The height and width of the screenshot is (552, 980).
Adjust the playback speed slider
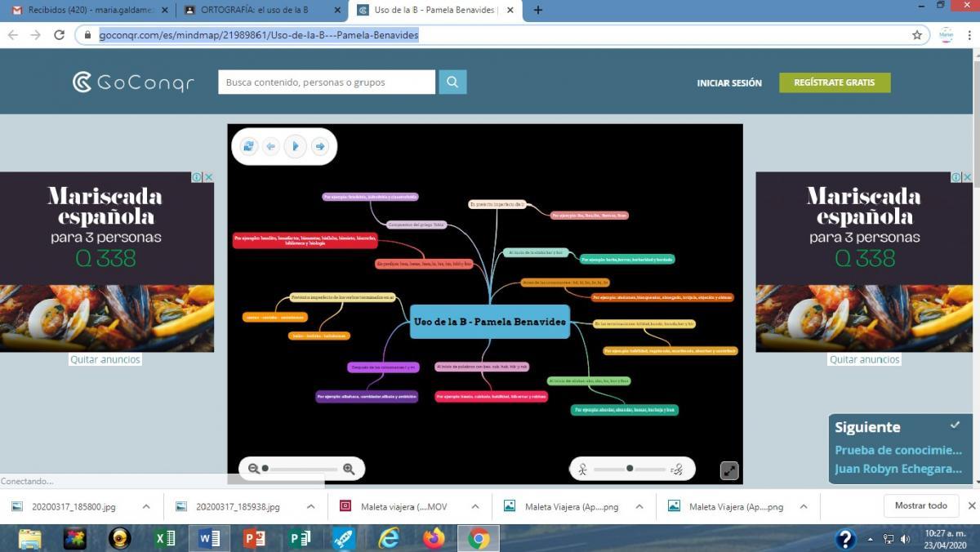pyautogui.click(x=630, y=469)
